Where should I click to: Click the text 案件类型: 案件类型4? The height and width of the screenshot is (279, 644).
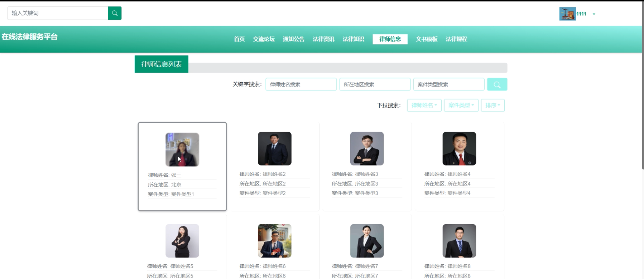[x=447, y=193]
